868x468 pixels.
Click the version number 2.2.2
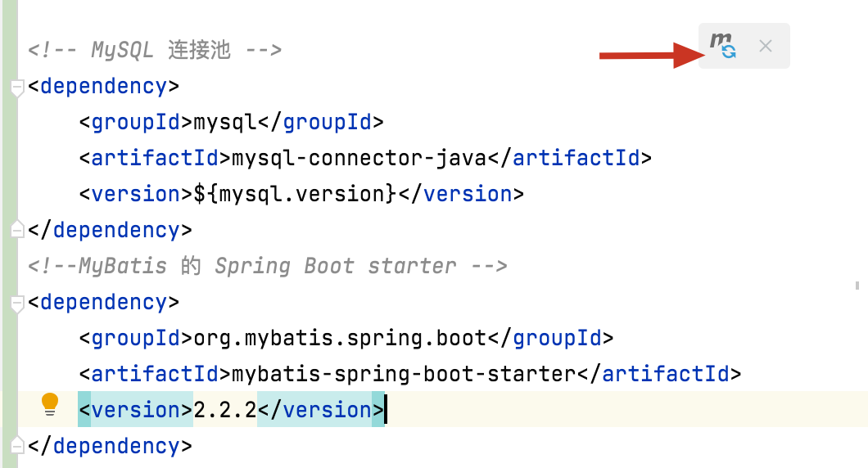224,410
